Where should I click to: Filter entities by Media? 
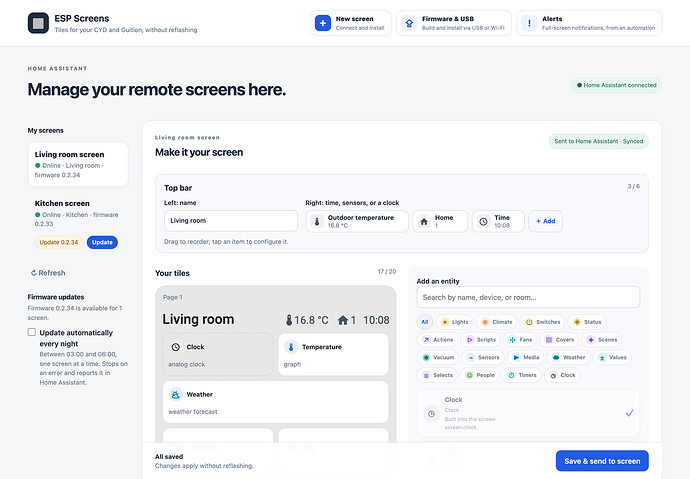point(525,357)
